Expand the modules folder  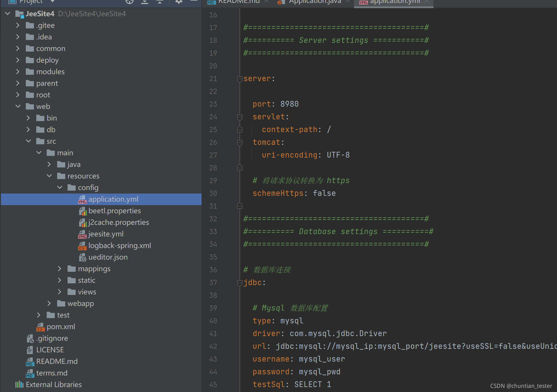pos(18,72)
